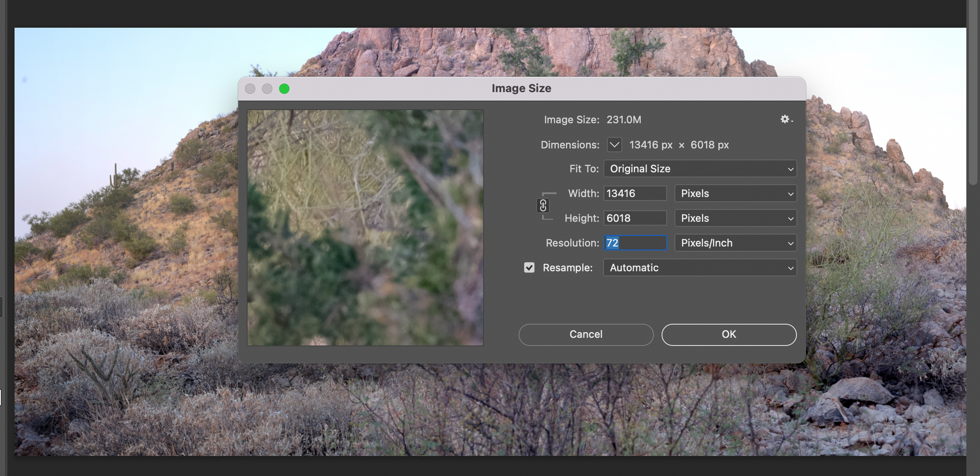
Task: Open the gear settings menu in Image Size
Action: pos(786,119)
